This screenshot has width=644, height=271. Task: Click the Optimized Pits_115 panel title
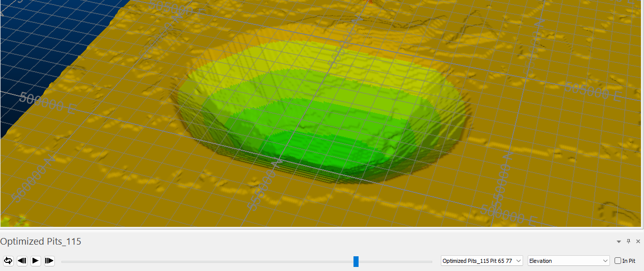[x=41, y=242]
